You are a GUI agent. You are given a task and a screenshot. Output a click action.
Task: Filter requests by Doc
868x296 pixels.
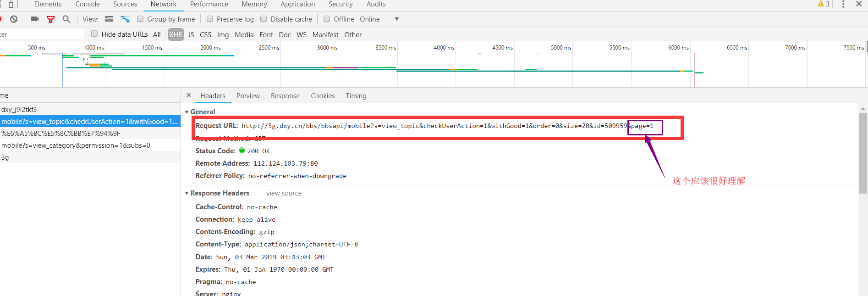(285, 35)
